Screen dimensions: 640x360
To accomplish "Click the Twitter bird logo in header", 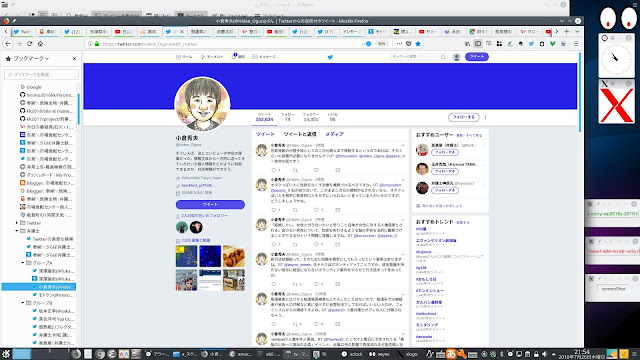I will tap(330, 57).
